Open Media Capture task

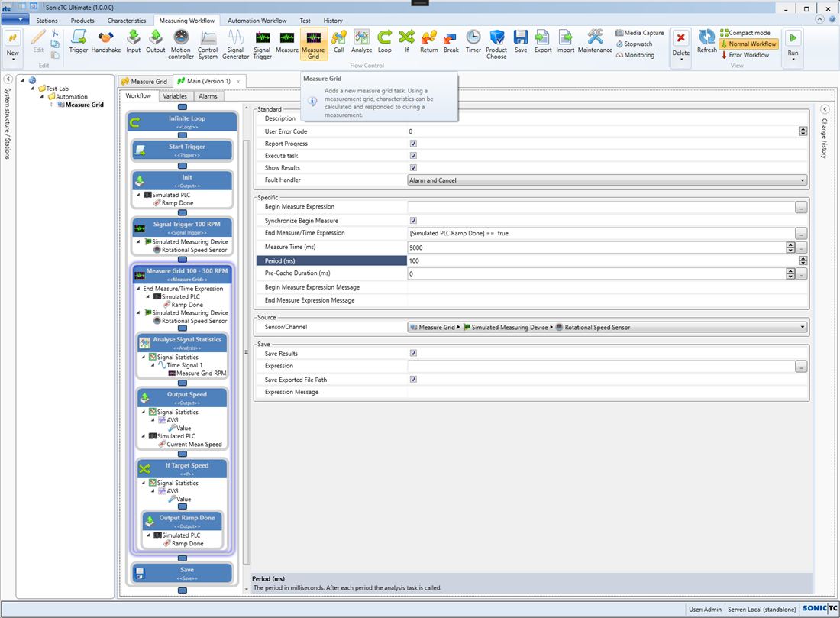(640, 33)
